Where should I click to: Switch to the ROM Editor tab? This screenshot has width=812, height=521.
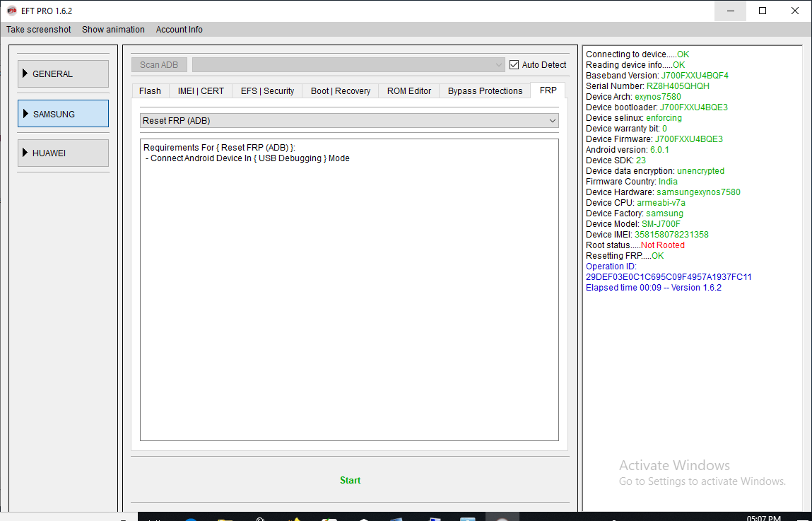(x=409, y=91)
